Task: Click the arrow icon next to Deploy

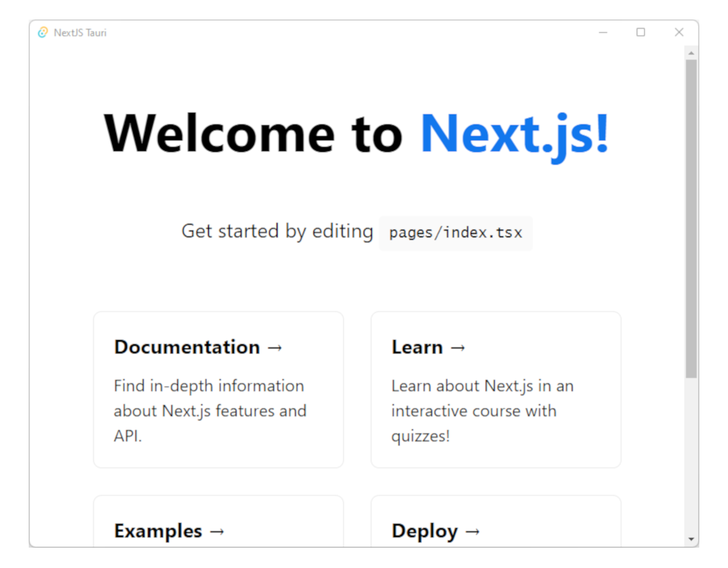Action: pyautogui.click(x=473, y=531)
